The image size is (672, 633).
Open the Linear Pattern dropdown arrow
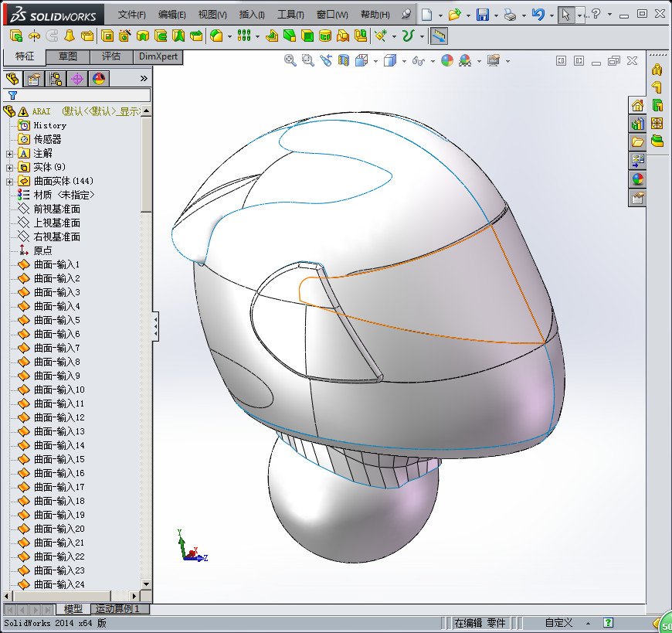257,36
